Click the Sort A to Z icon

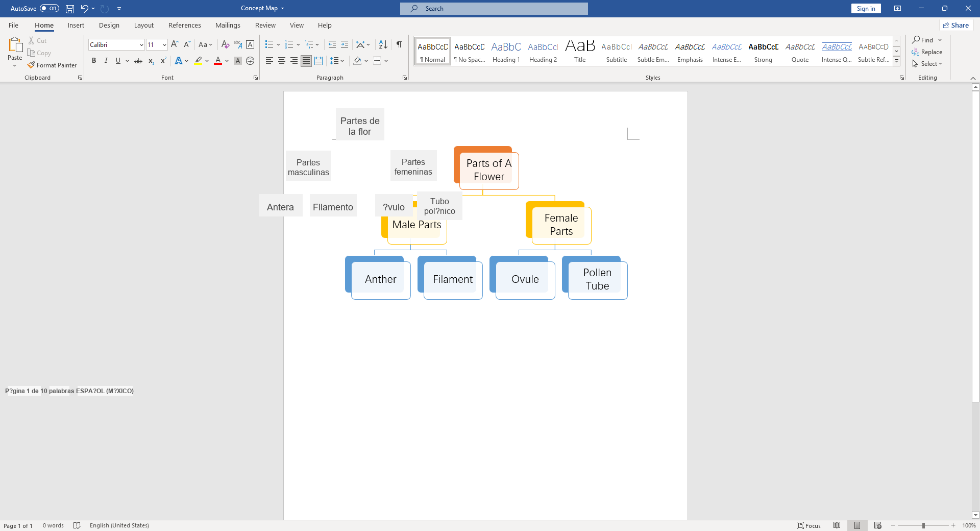(383, 45)
